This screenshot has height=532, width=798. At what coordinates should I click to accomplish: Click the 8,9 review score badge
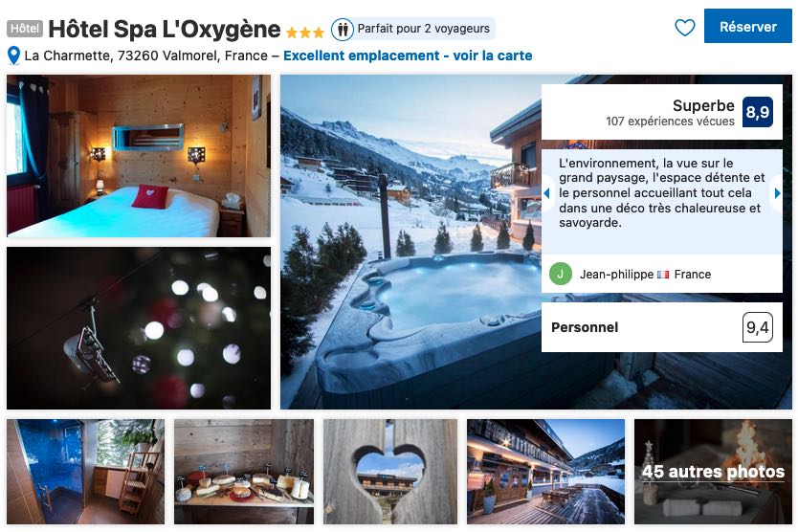pyautogui.click(x=757, y=112)
